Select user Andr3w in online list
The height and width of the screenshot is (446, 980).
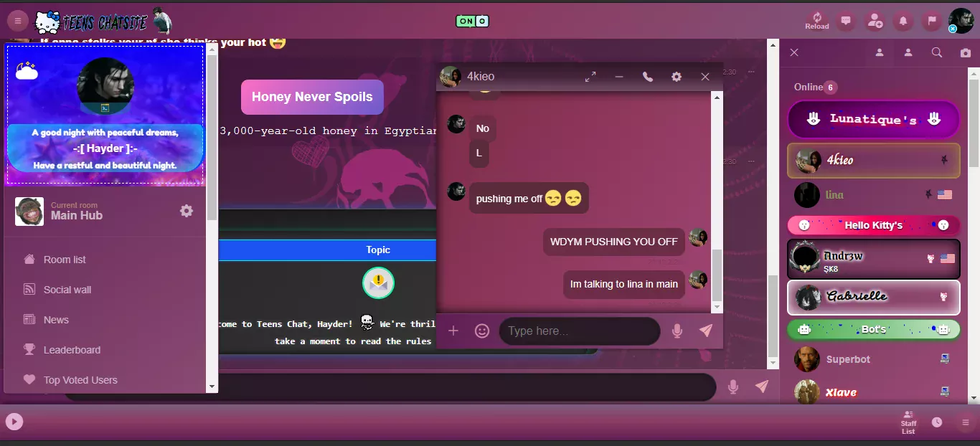tap(874, 259)
